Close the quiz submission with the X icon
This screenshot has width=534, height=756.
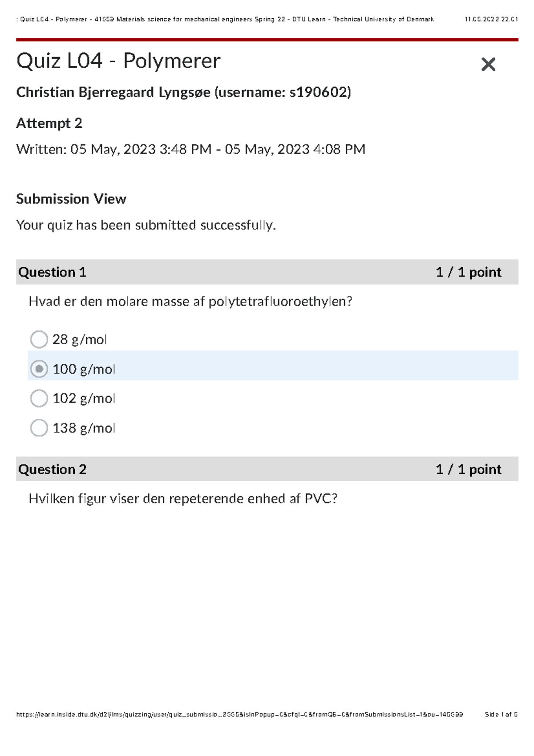pos(488,65)
